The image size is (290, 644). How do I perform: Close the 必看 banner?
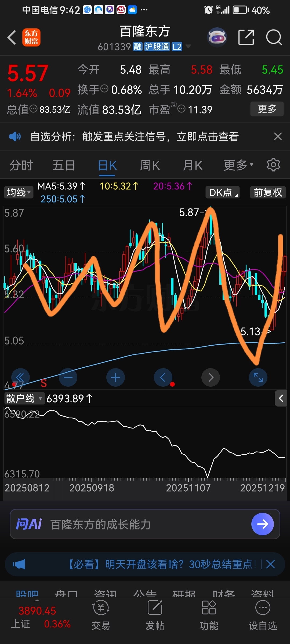click(270, 564)
